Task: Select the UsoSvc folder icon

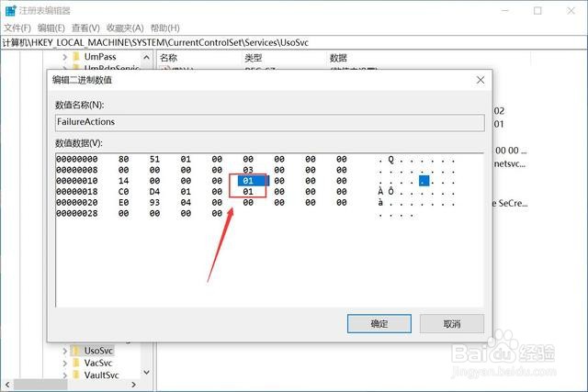Action: coord(76,351)
